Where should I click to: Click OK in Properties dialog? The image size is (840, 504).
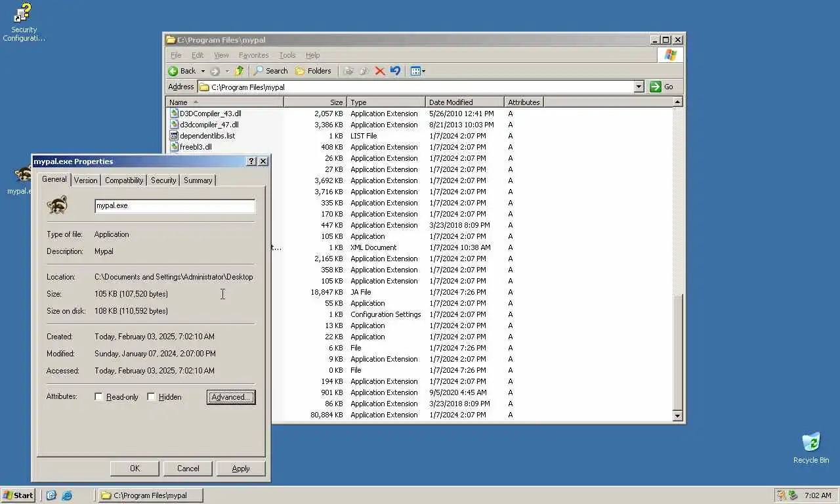135,469
